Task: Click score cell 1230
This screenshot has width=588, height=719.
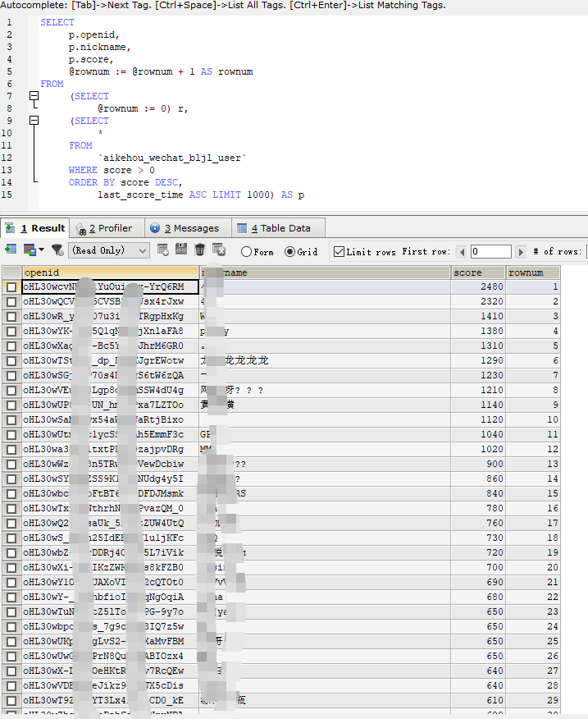Action: (x=478, y=375)
